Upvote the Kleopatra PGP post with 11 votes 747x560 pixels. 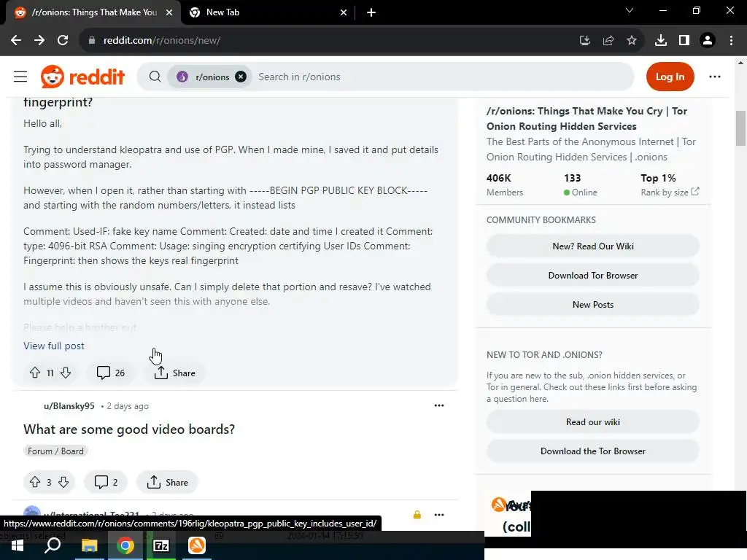tap(35, 373)
